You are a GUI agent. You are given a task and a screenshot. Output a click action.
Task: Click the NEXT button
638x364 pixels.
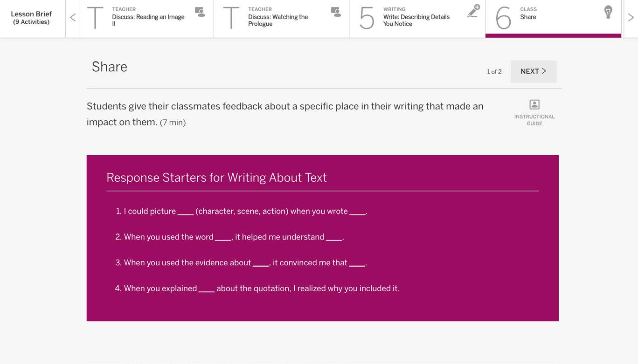[534, 71]
